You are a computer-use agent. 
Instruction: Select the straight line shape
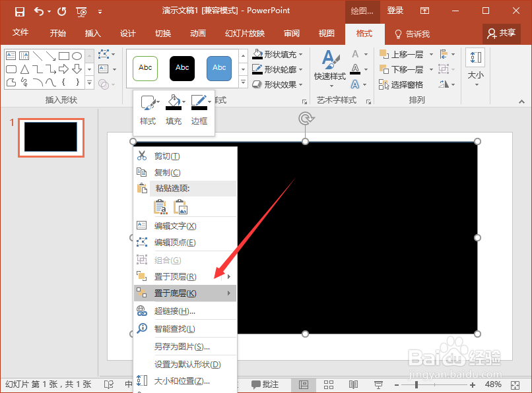38,55
